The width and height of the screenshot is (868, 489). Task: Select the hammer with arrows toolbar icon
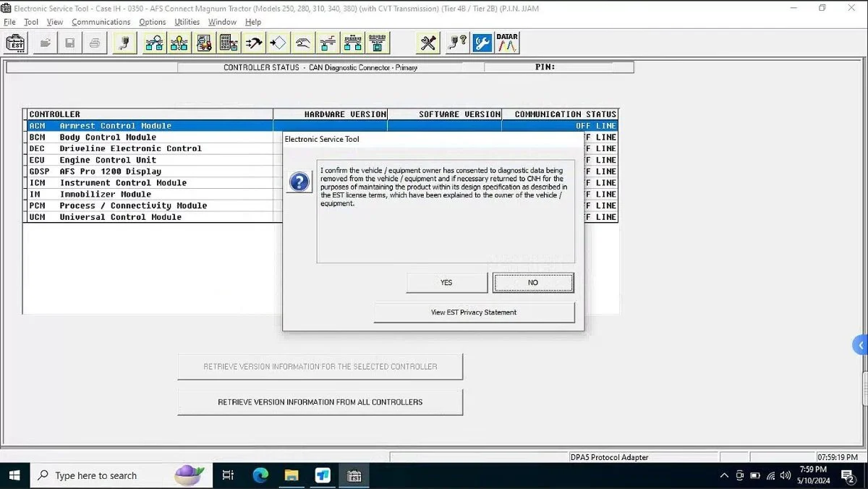pos(253,43)
